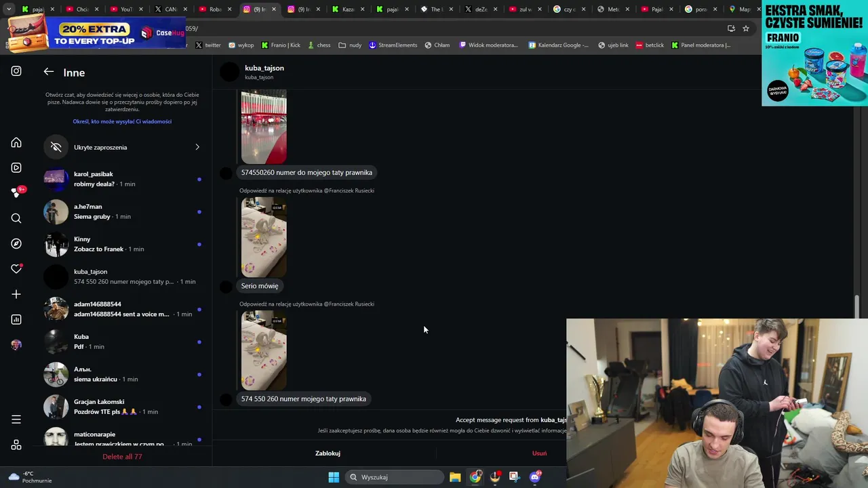Viewport: 868px width, 488px height.
Task: Click the Chrome icon in the taskbar
Action: [x=475, y=477]
